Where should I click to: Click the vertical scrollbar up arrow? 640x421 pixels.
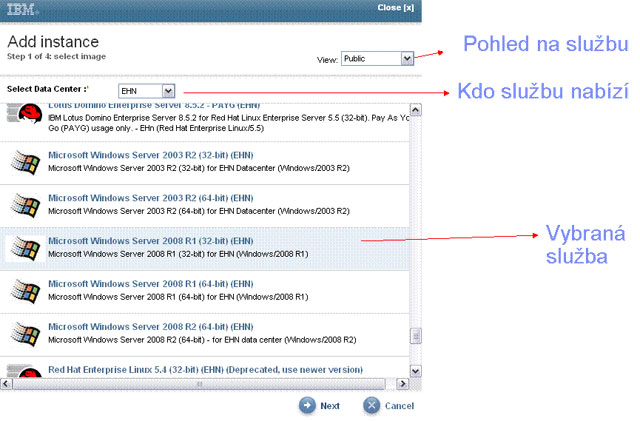416,110
